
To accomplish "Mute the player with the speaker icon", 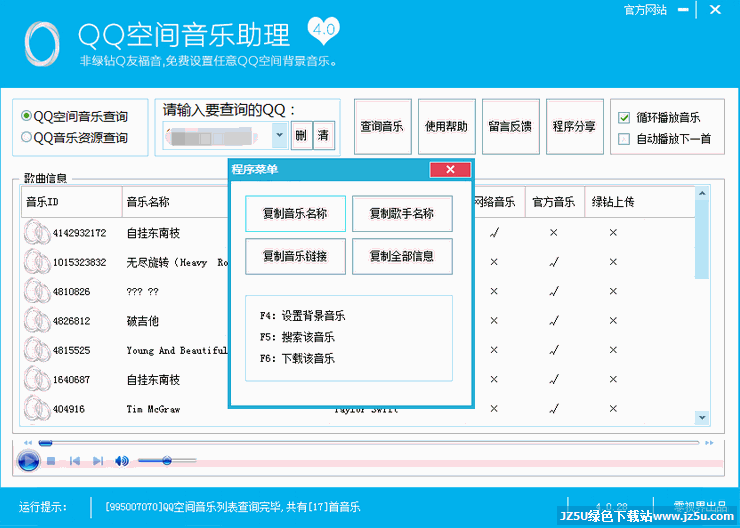I will [x=122, y=461].
